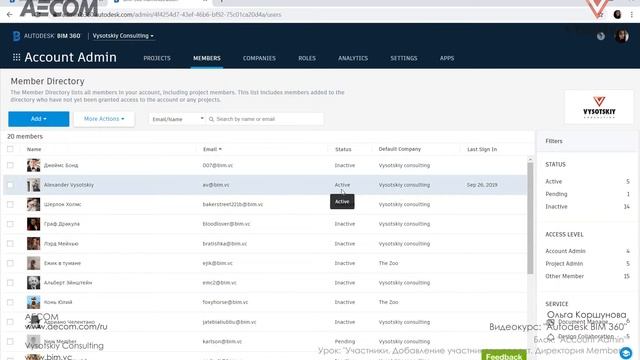
Task: Check the box for 007@bim.vc row
Action: pos(10,165)
